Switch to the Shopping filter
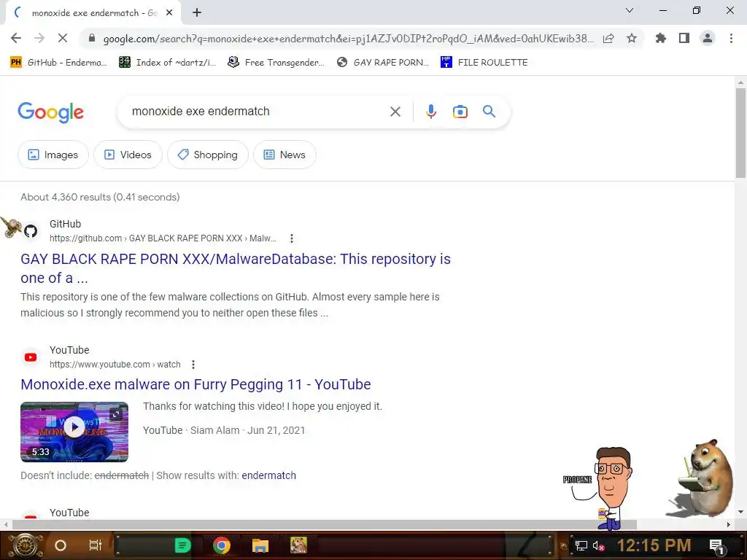Viewport: 747px width, 560px height. coord(208,155)
